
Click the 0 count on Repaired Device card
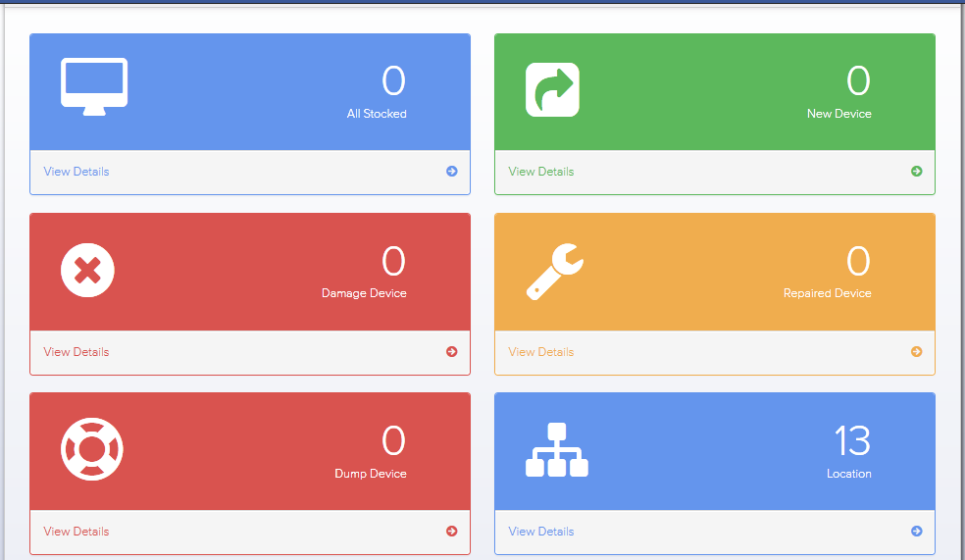[x=858, y=261]
